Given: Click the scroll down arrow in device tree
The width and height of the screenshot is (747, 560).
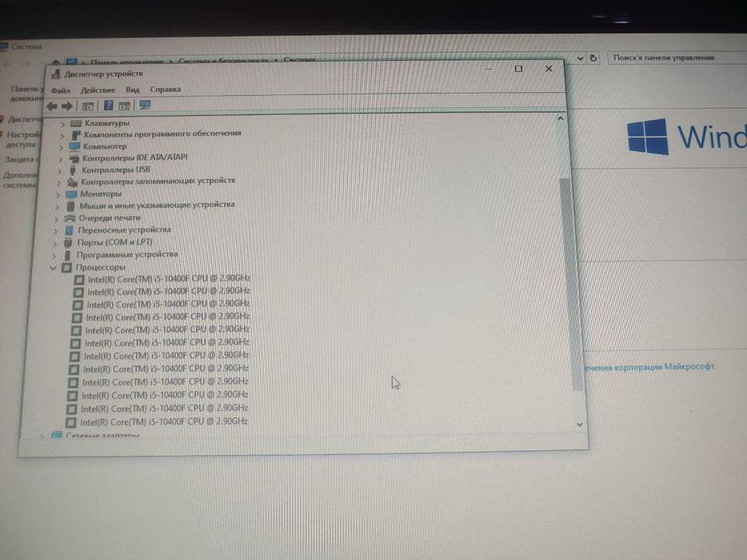Looking at the screenshot, I should [580, 424].
